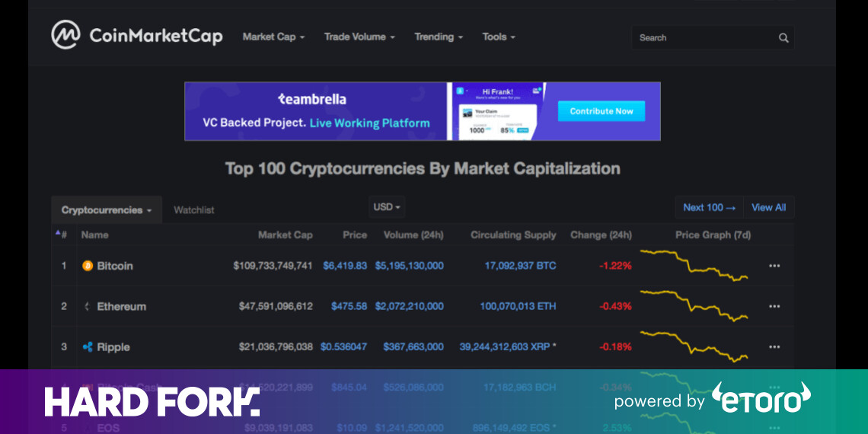Switch to the Watchlist tab
Screen dimensions: 868x434
tap(194, 210)
